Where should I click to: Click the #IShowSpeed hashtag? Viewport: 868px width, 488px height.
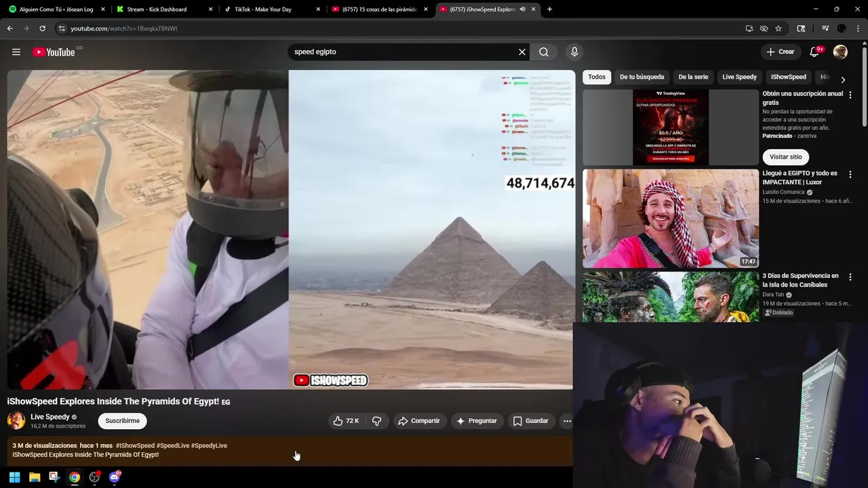coord(135,445)
